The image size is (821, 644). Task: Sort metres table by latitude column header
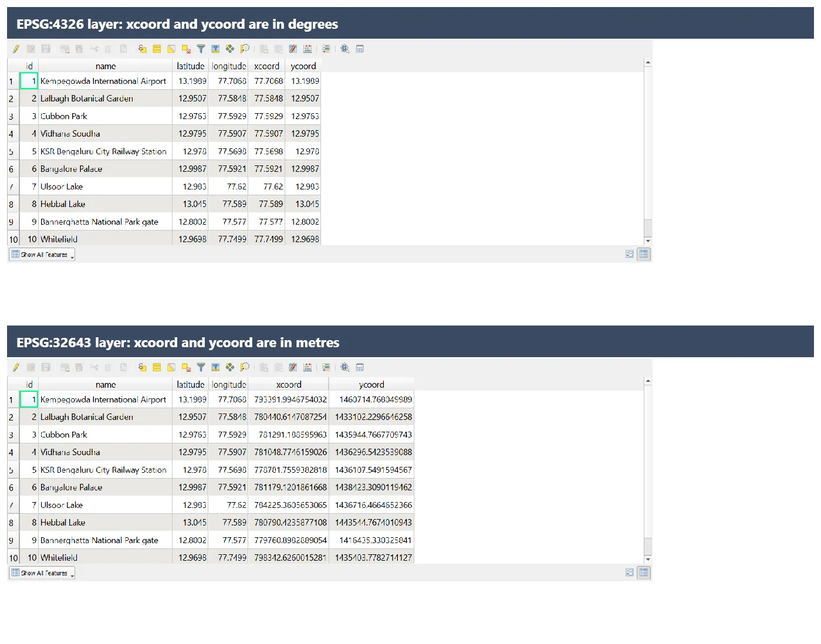(191, 385)
